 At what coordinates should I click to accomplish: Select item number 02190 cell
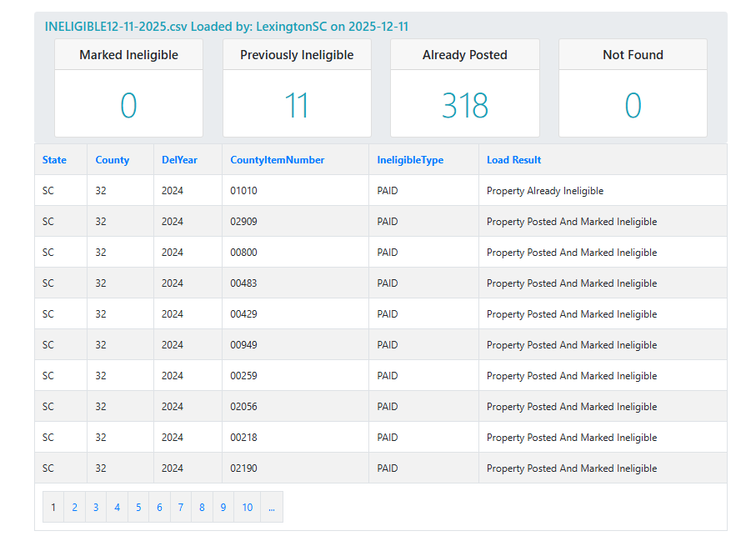coord(296,468)
